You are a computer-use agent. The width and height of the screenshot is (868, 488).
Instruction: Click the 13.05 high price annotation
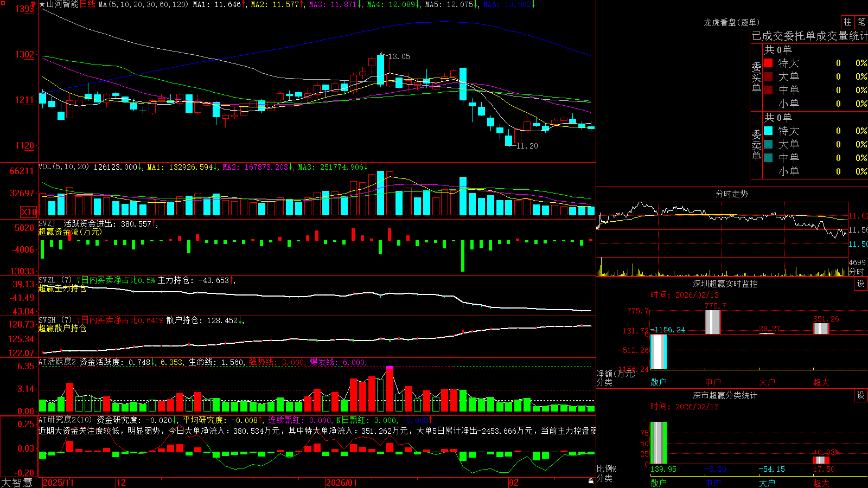(399, 56)
